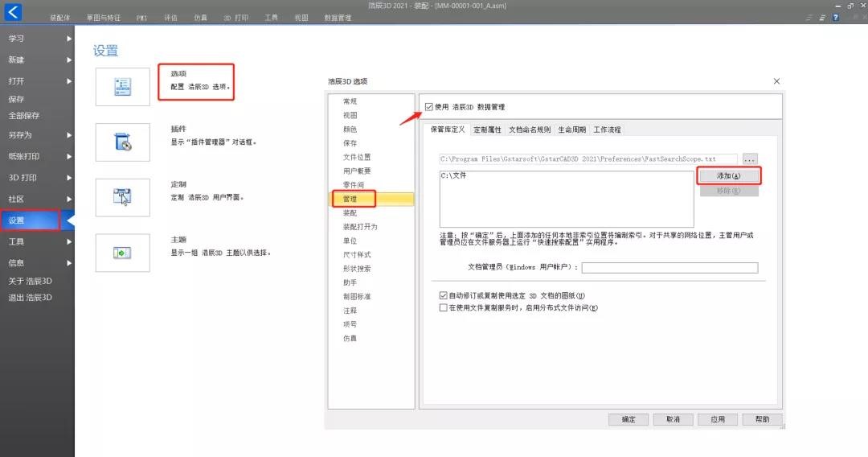The image size is (868, 457).
Task: Select 保存 in the options list
Action: click(x=350, y=143)
